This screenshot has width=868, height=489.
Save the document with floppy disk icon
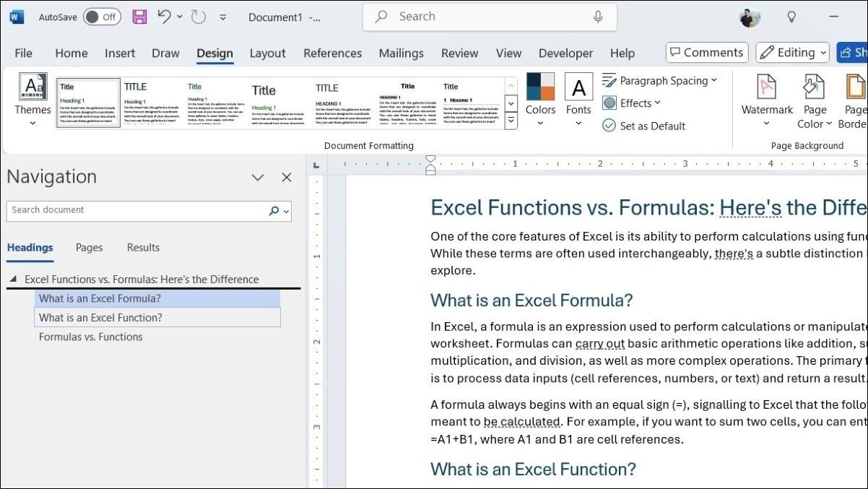point(139,17)
